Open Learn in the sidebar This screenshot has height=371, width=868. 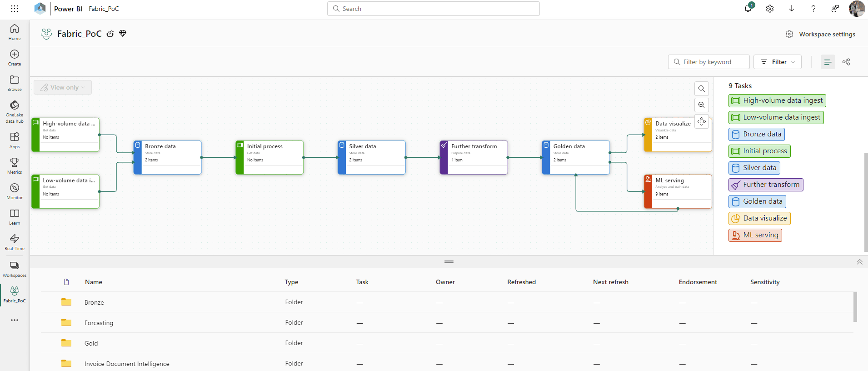15,217
